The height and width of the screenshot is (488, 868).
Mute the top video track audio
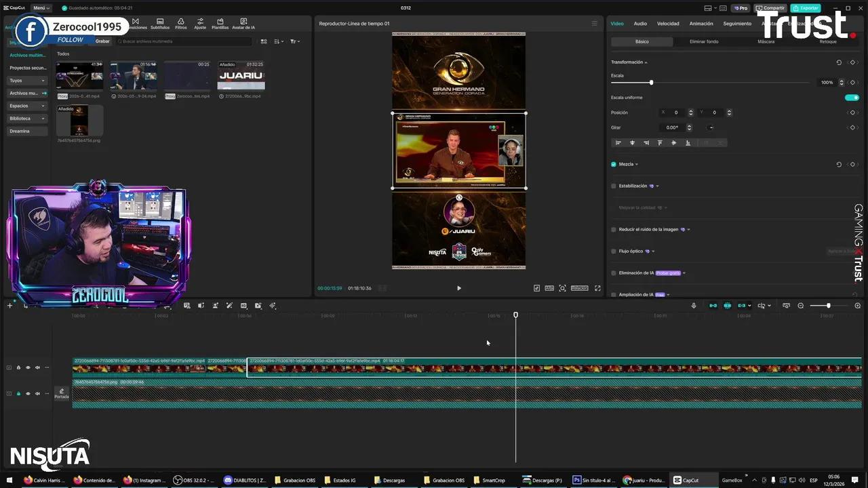(x=37, y=367)
